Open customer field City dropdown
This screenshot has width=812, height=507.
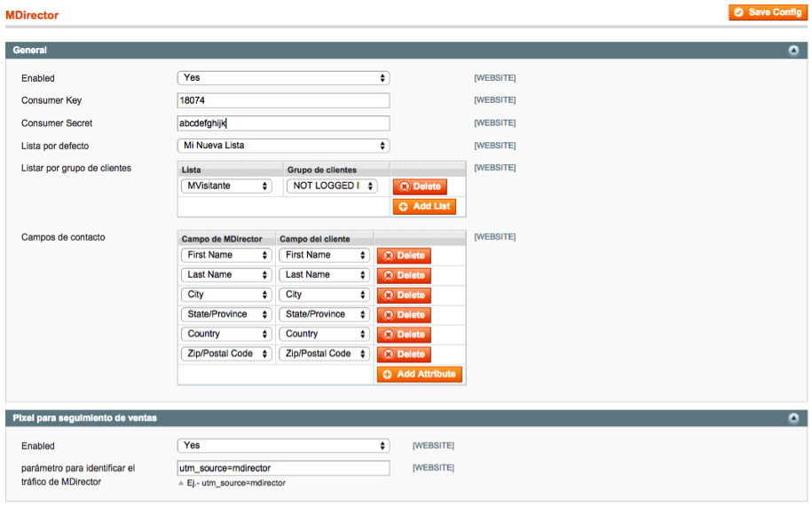(324, 294)
